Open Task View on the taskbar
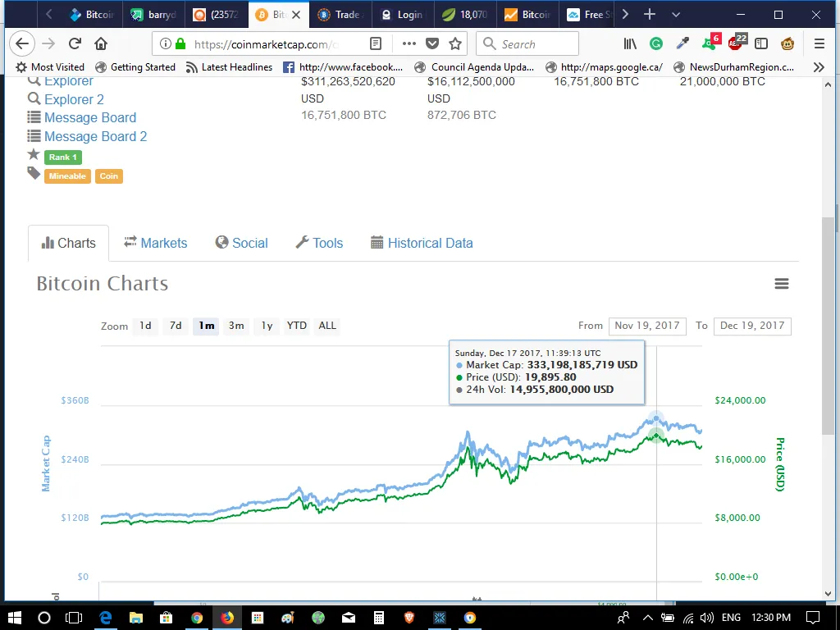Screen dimensions: 840x630 pos(73,618)
